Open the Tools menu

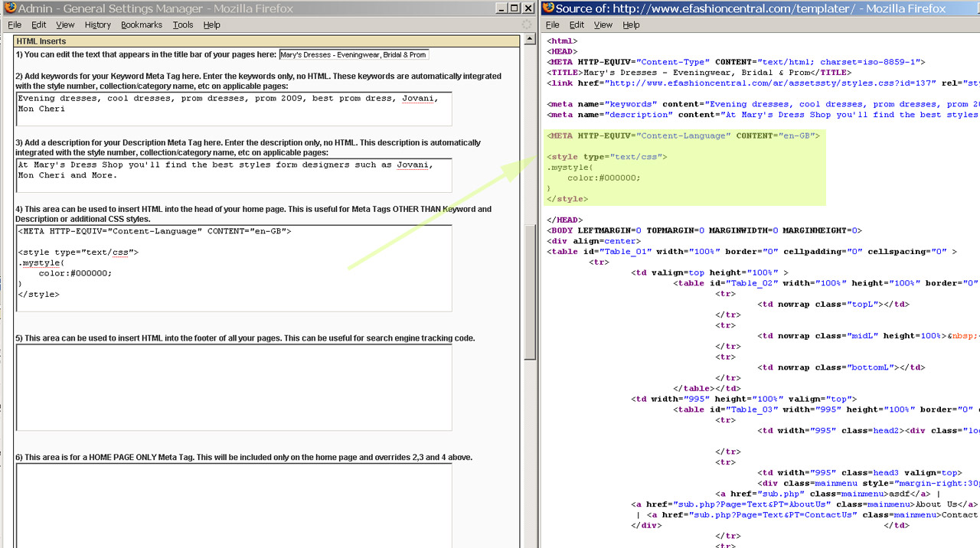[183, 24]
